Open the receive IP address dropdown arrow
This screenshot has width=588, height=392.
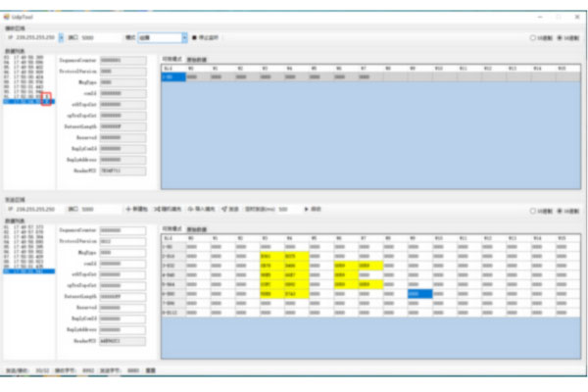coord(61,37)
